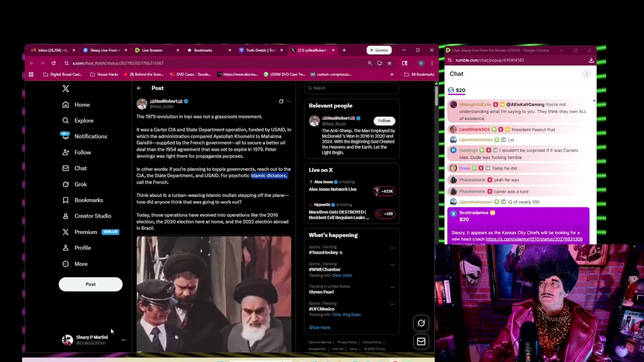Expand bookmarks bar overflow chevron
This screenshot has width=644, height=362.
click(391, 74)
